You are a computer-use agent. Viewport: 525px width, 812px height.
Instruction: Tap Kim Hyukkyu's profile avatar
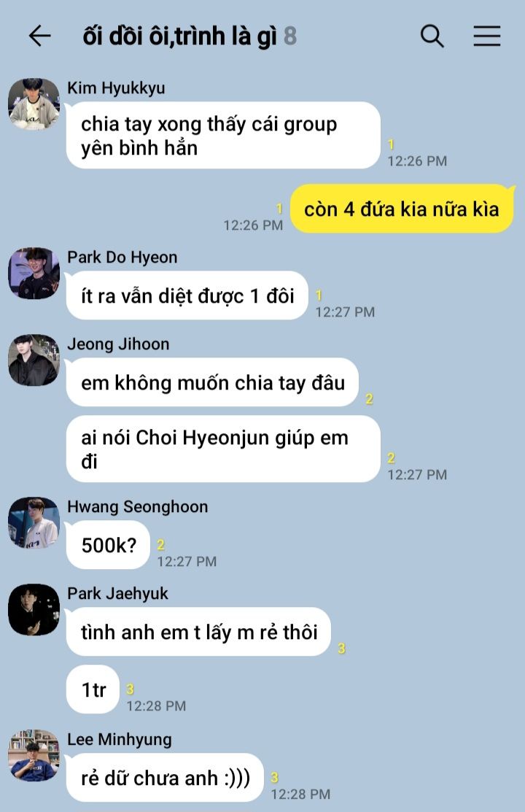coord(34,104)
